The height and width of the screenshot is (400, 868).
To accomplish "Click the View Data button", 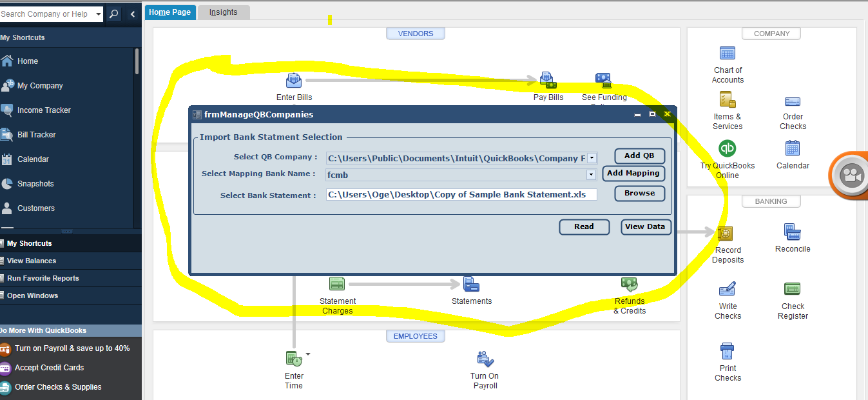I will tap(646, 226).
